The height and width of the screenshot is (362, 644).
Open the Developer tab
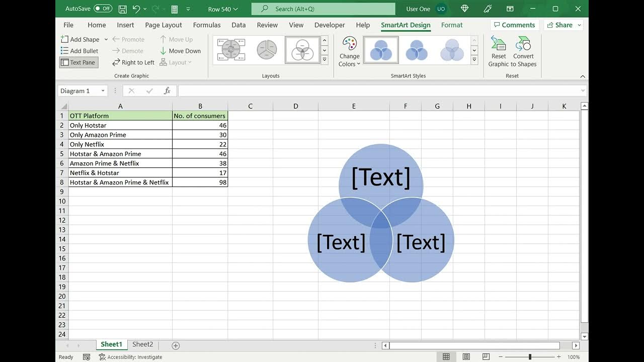[330, 25]
